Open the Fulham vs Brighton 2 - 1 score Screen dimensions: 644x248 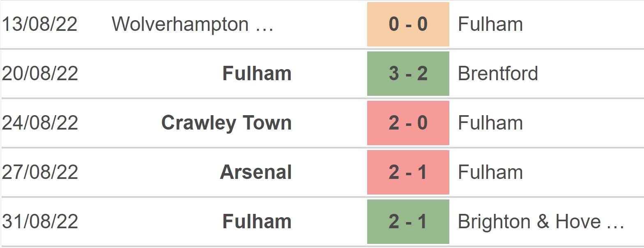point(408,222)
